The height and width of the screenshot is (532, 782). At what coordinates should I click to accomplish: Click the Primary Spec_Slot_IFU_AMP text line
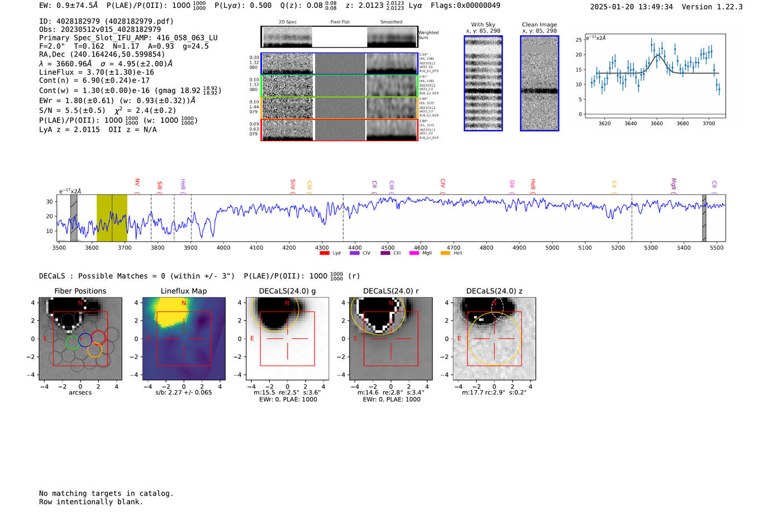[128, 38]
